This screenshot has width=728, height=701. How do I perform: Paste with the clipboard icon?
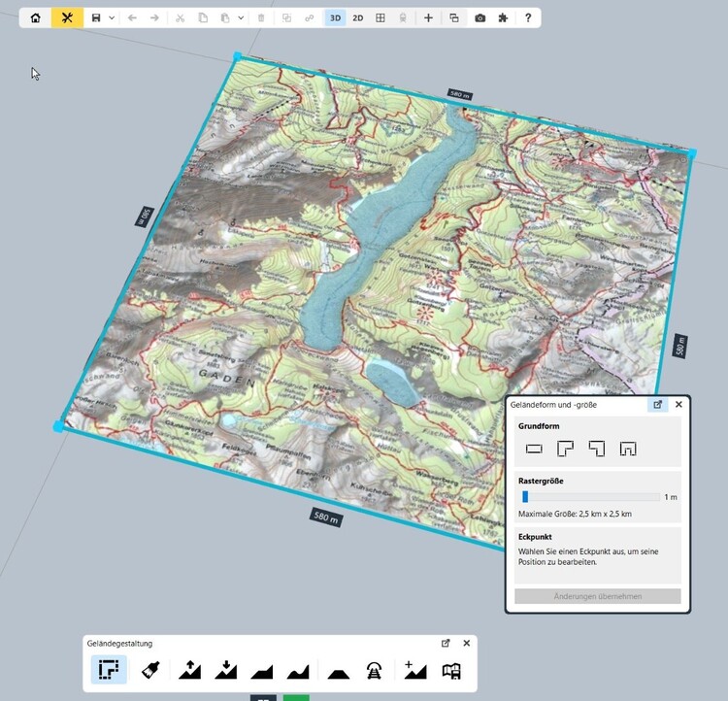(x=225, y=18)
